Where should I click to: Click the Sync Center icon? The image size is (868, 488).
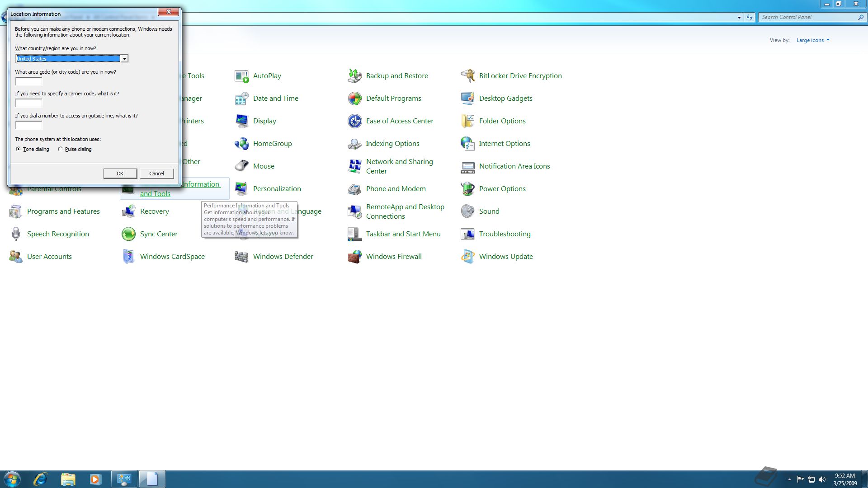point(128,234)
